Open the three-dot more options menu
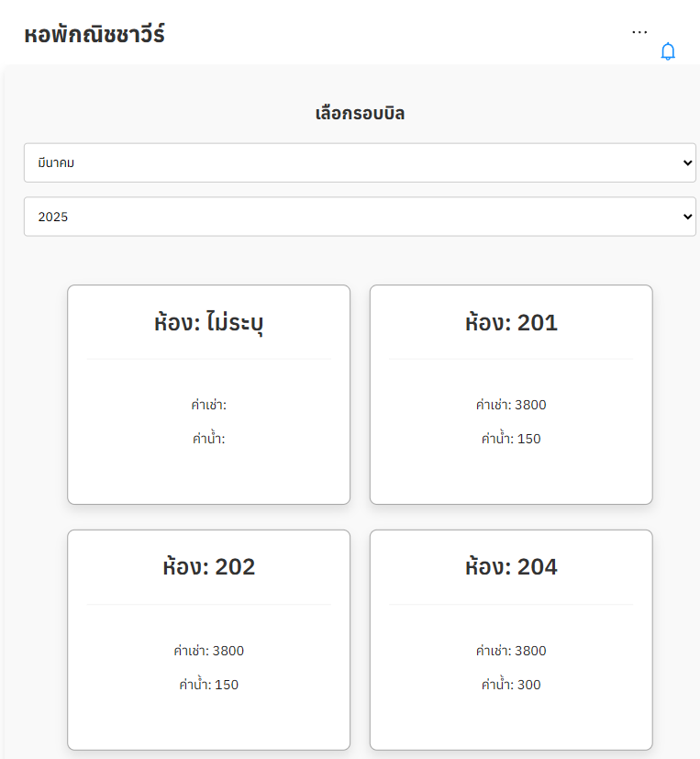Viewport: 700px width, 759px height. tap(639, 32)
